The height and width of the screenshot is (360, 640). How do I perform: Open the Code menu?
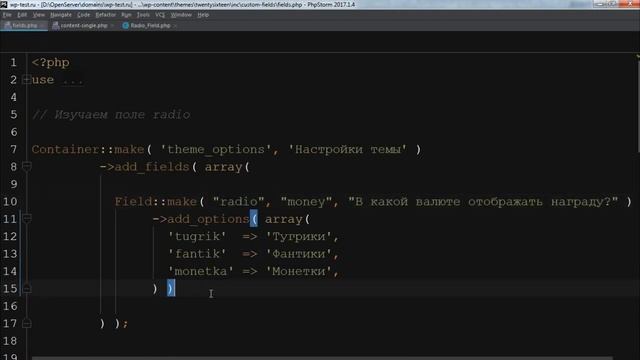click(x=83, y=15)
